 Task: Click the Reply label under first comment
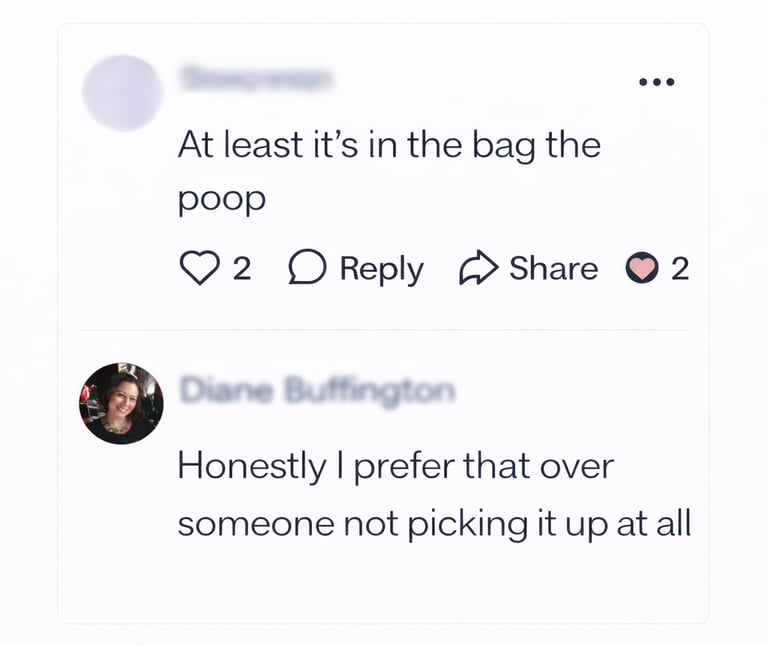pyautogui.click(x=382, y=269)
